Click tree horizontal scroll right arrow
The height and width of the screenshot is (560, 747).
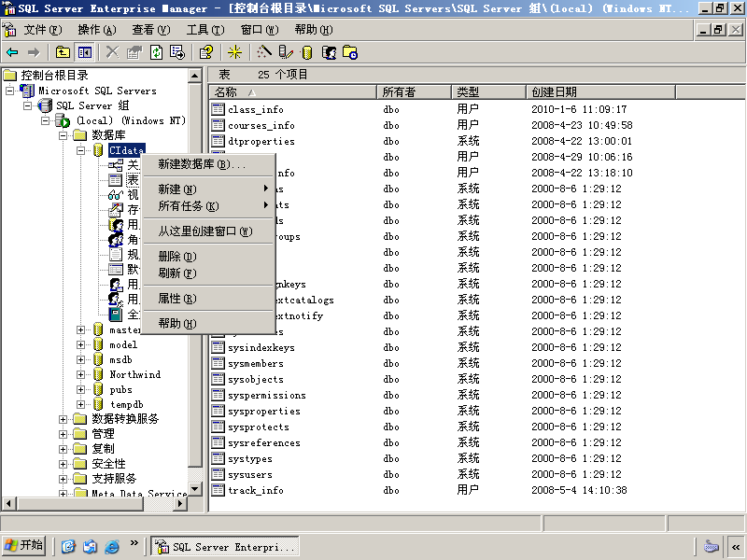[180, 503]
